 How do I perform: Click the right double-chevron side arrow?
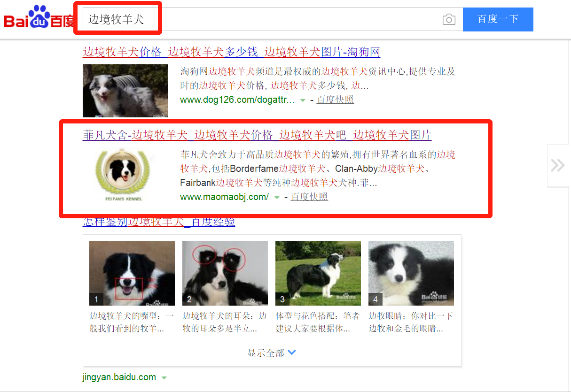click(558, 165)
